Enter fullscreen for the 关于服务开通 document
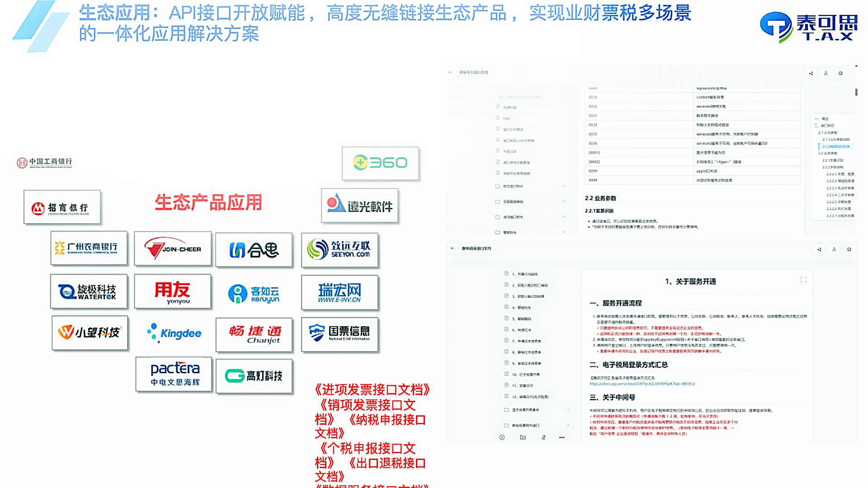The width and height of the screenshot is (868, 488). 803,280
